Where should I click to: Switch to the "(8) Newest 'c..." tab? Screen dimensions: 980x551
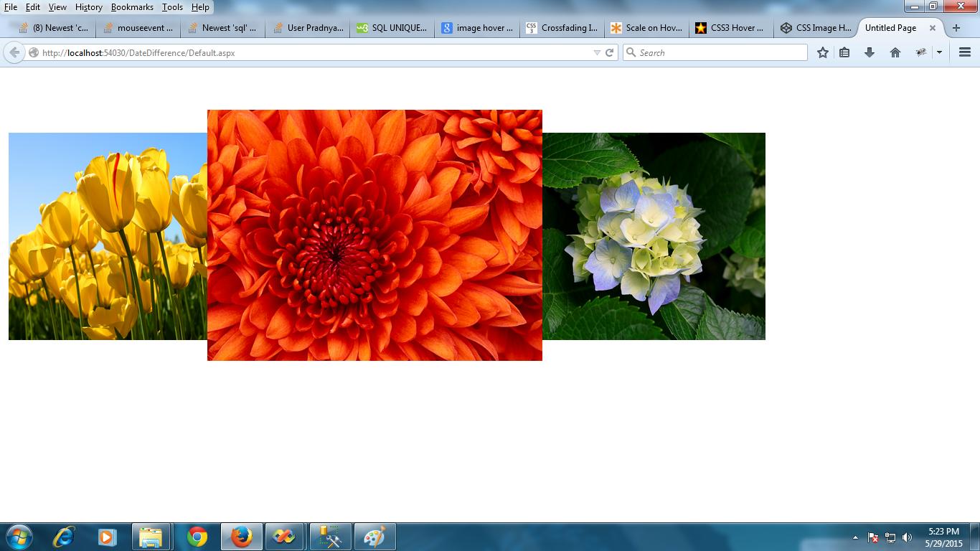point(54,28)
